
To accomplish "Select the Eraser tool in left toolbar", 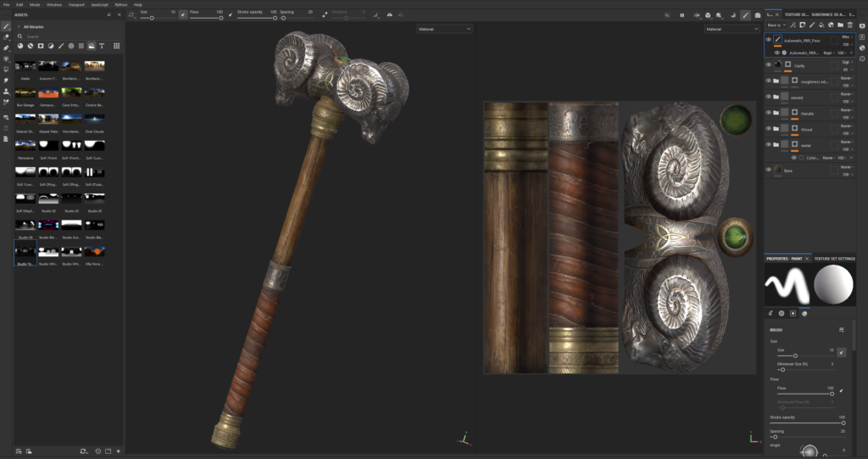I will point(6,37).
